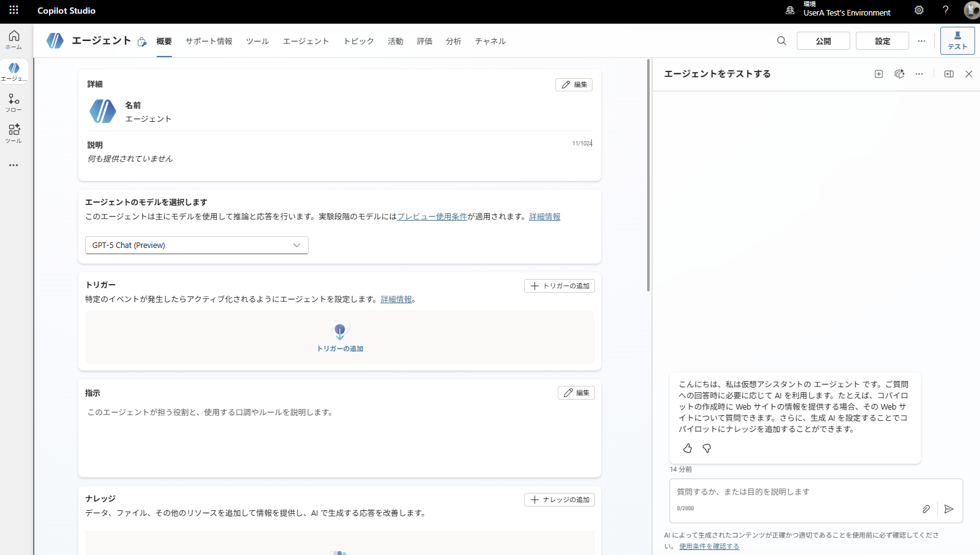
Task: Click the center トリガーの追加 link
Action: tap(340, 349)
